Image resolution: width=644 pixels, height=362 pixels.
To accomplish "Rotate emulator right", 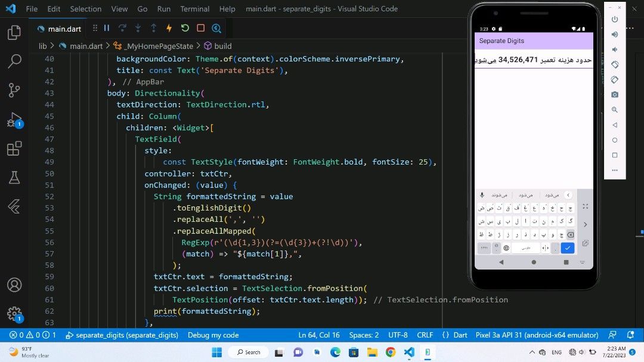I will [615, 80].
